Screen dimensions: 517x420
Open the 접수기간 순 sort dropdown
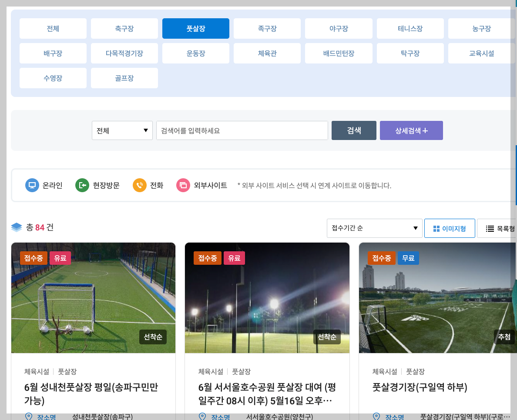374,228
